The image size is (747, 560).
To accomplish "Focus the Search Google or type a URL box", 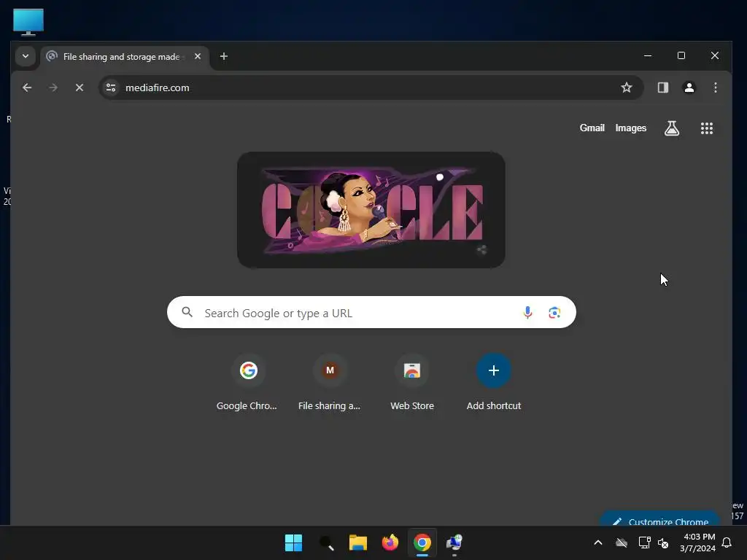I will 371,312.
